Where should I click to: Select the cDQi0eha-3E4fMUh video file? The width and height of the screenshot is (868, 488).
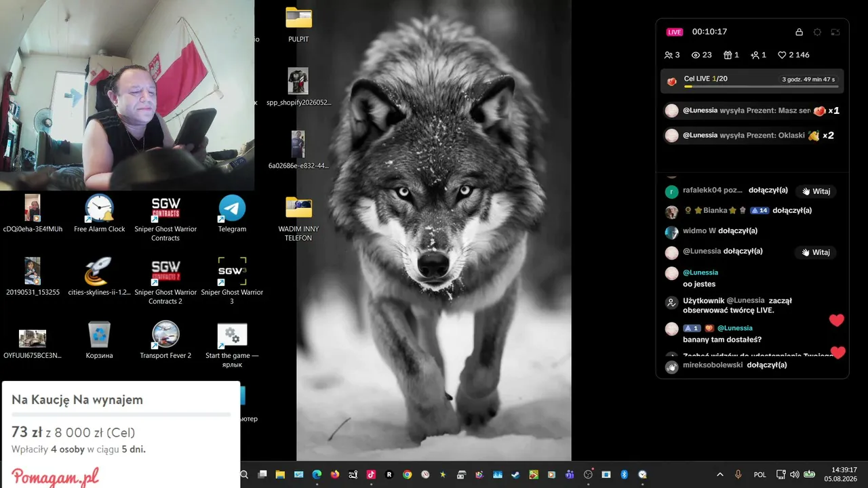[33, 213]
